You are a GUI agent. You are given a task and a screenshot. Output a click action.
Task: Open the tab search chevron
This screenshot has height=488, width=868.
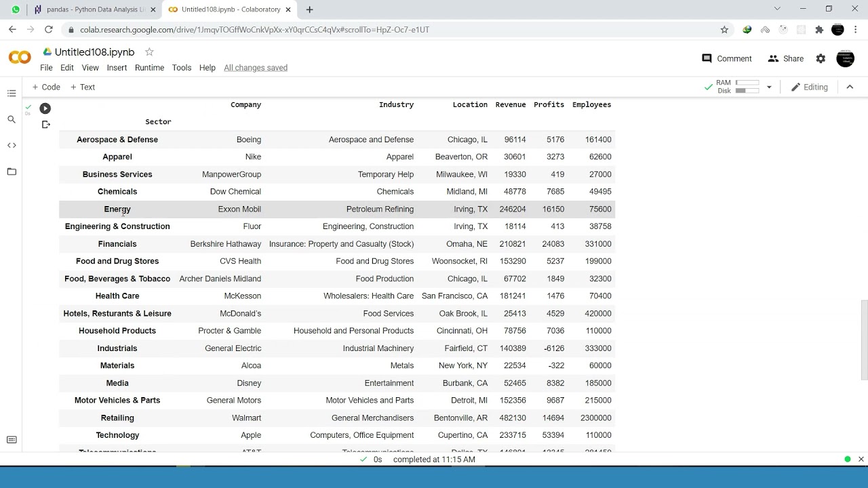[x=777, y=9]
